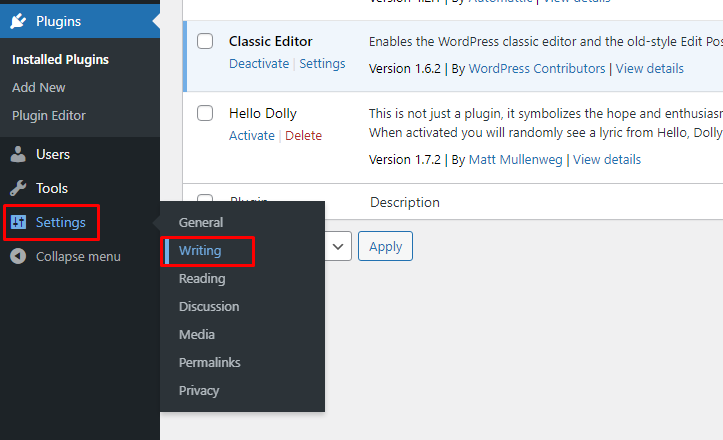Select Discussion in Settings flyout
Viewport: 723px width, 440px height.
[209, 307]
